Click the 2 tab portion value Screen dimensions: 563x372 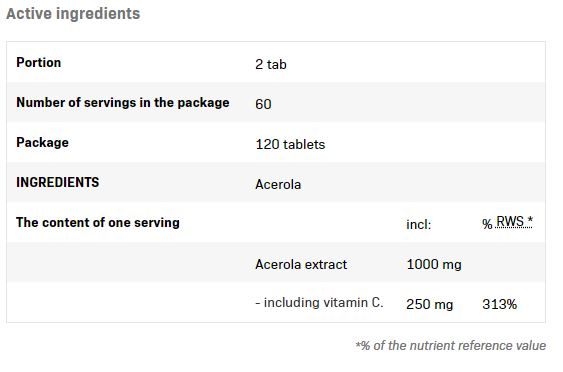pyautogui.click(x=271, y=65)
